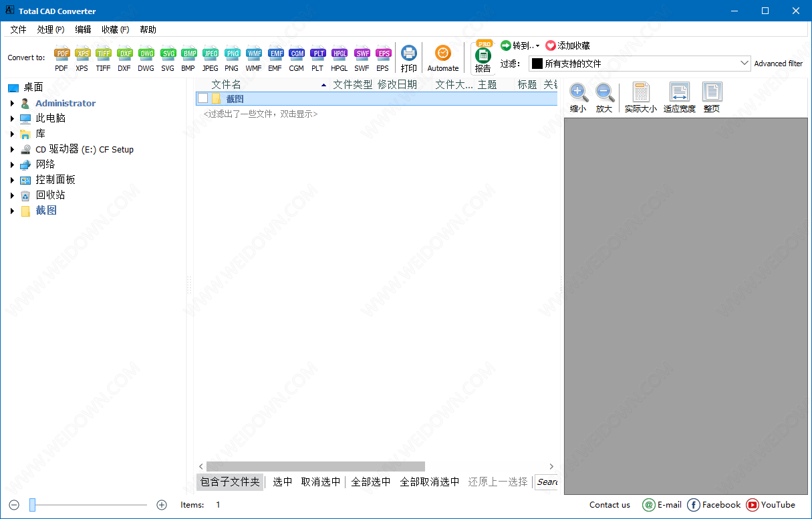
Task: Expand the 此电脑 tree node
Action: point(12,118)
